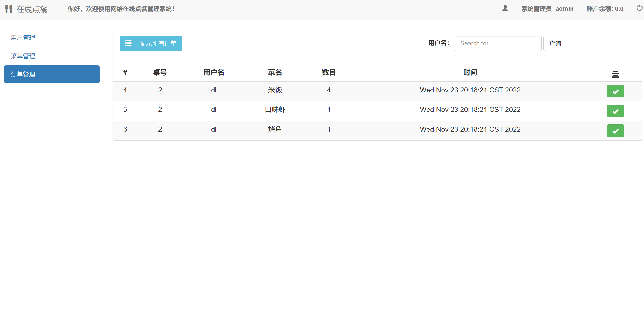Click the actions column header icon
Image resolution: width=644 pixels, height=320 pixels.
tap(615, 74)
